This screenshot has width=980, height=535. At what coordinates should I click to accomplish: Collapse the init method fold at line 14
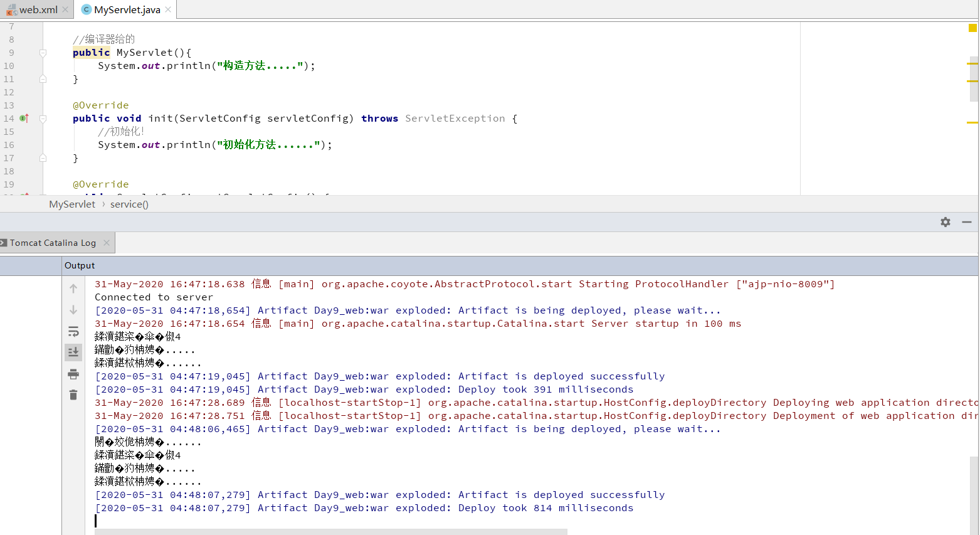coord(43,119)
